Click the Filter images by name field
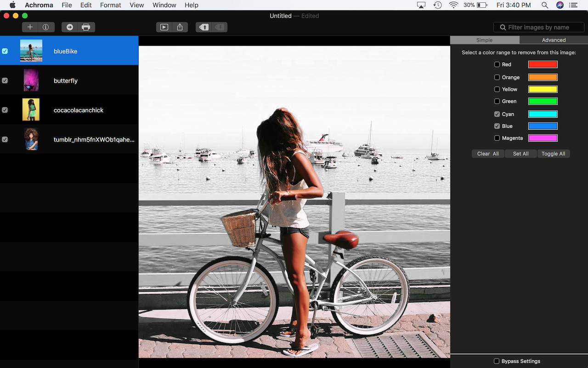588x368 pixels. [x=538, y=28]
